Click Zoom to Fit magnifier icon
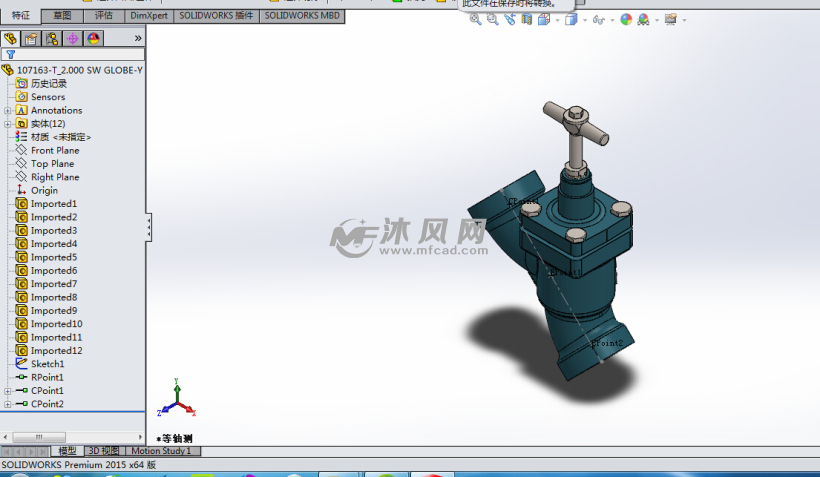Screen dimensions: 820x477 [x=475, y=19]
